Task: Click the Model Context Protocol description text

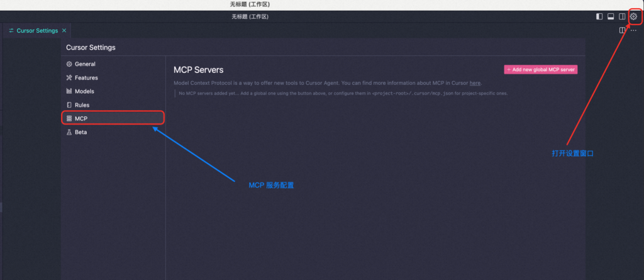Action: pos(328,83)
